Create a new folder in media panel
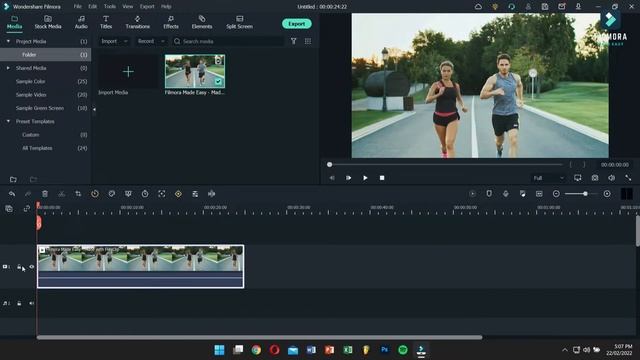640x360 pixels. click(x=13, y=179)
